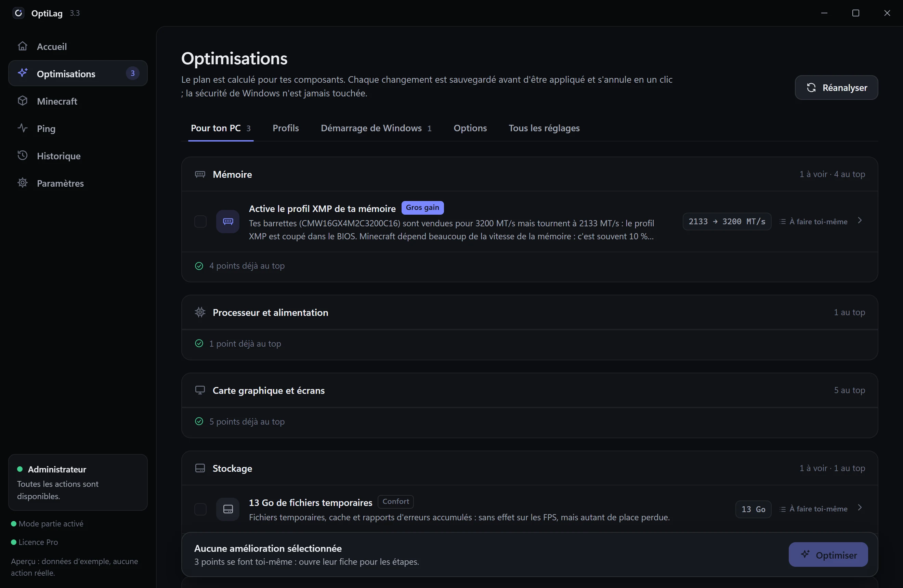The height and width of the screenshot is (588, 903).
Task: Click the Minecraft cube icon
Action: 23,101
